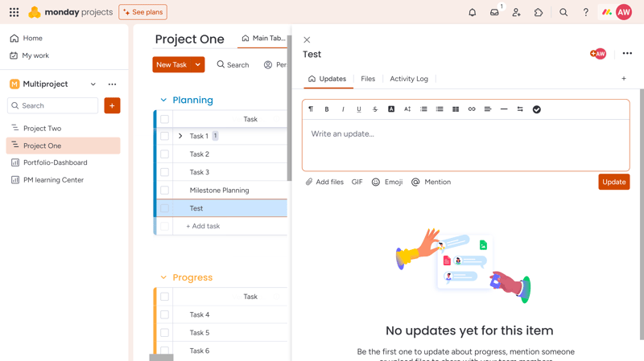Insert a hyperlink in the update
Viewport: 644px width, 361px height.
pyautogui.click(x=472, y=109)
